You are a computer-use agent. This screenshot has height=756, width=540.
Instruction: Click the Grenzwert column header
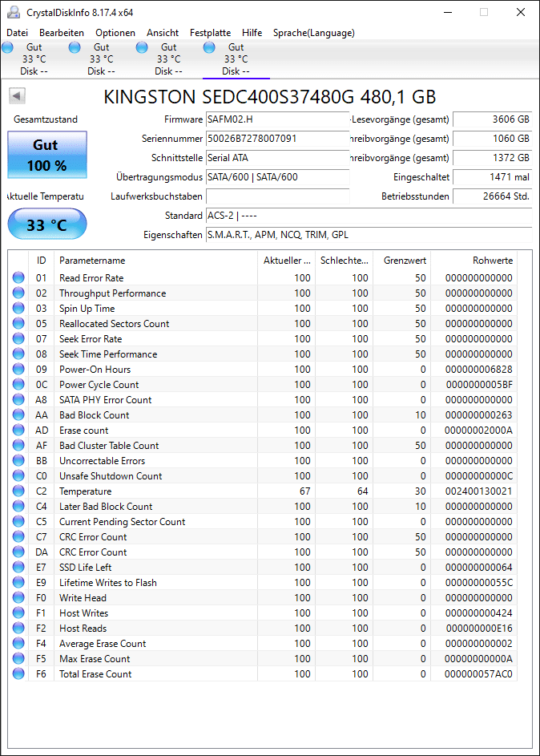[401, 261]
